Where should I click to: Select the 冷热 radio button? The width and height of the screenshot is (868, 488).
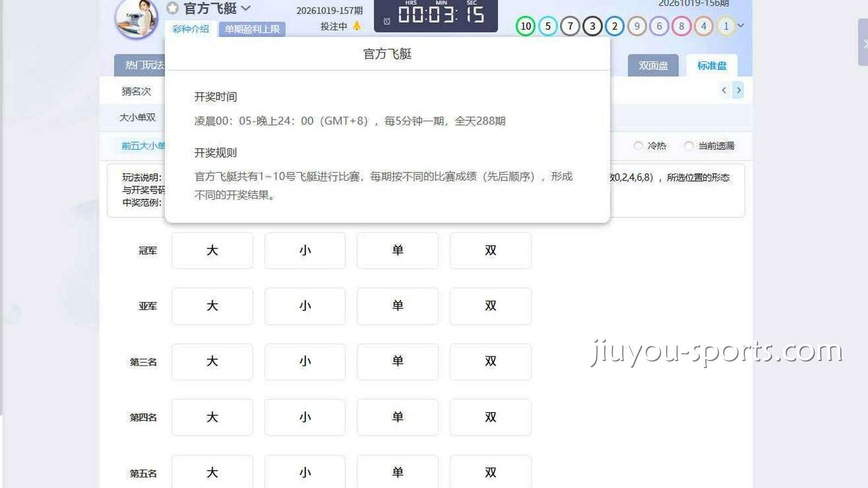639,145
